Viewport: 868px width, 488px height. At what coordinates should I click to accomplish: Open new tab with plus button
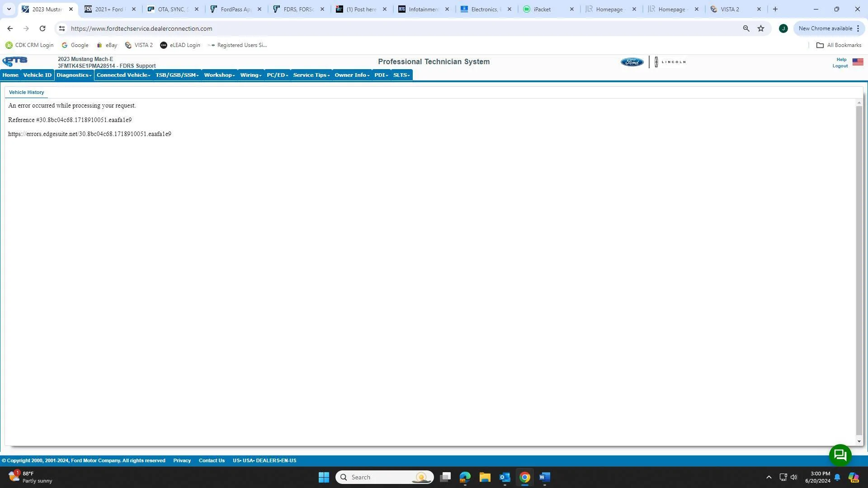point(775,9)
